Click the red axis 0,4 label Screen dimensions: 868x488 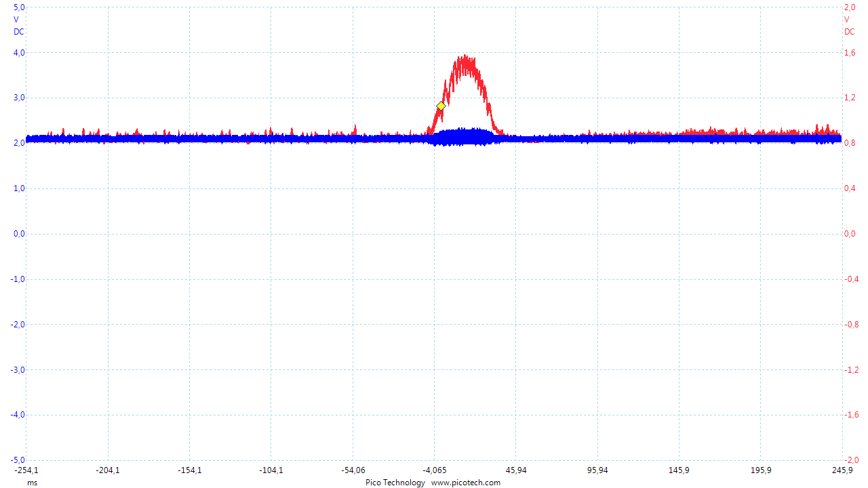click(x=850, y=188)
